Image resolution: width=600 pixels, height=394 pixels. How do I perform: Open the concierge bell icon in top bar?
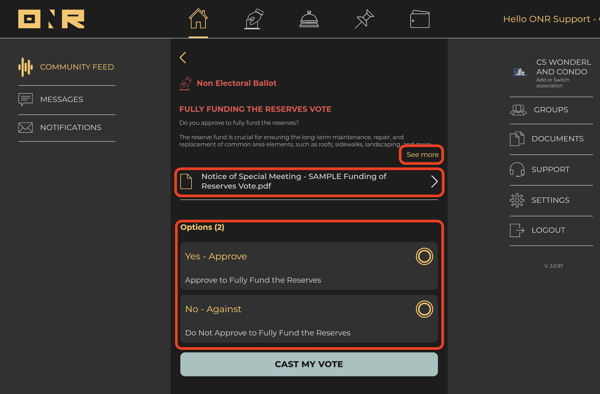point(309,19)
